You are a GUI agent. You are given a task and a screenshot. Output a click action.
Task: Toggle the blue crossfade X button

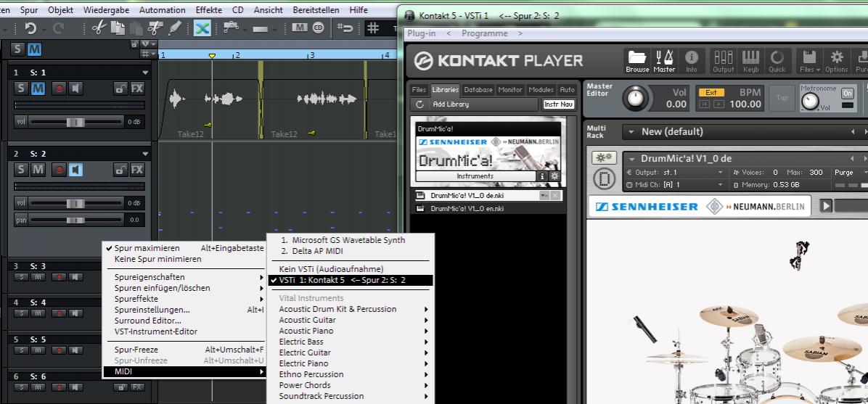pos(202,28)
